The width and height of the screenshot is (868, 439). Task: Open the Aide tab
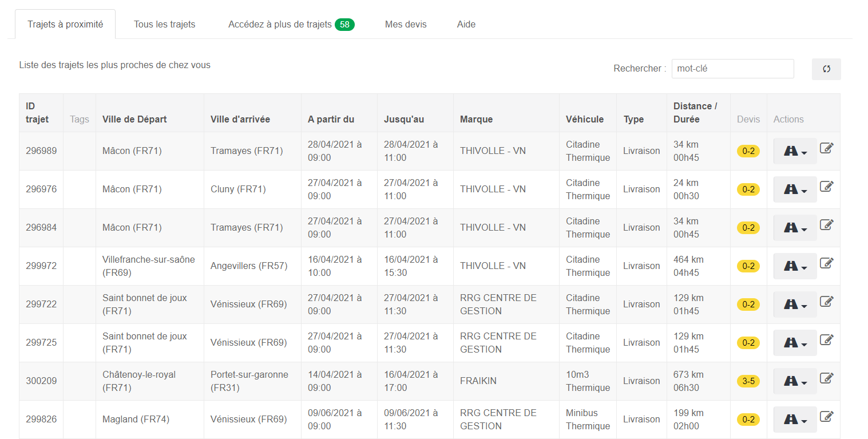tap(466, 25)
